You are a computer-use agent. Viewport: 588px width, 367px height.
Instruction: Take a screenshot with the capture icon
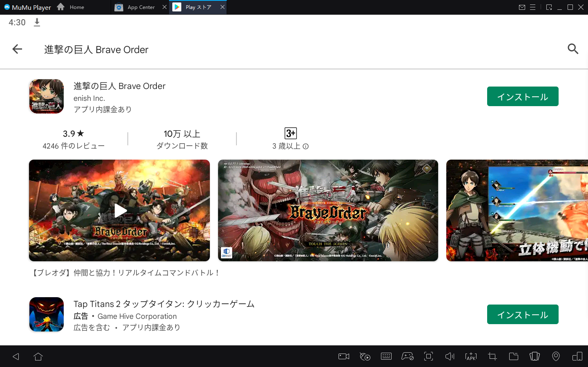[428, 356]
